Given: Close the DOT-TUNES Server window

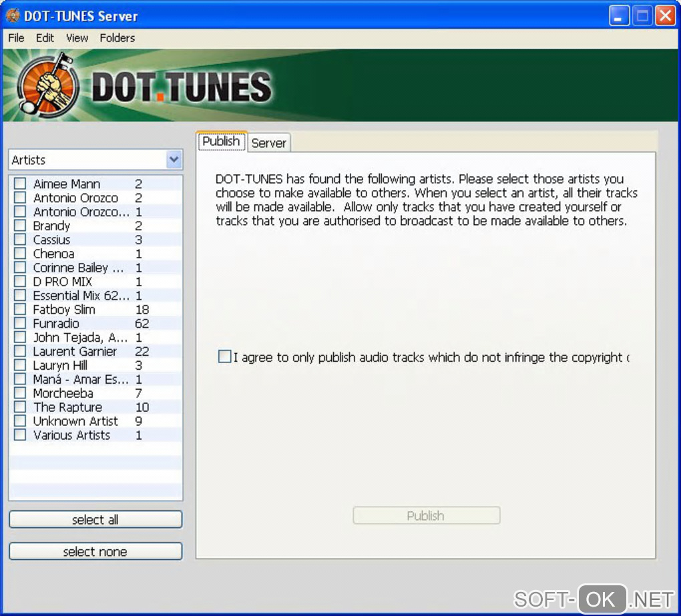Looking at the screenshot, I should tap(665, 16).
